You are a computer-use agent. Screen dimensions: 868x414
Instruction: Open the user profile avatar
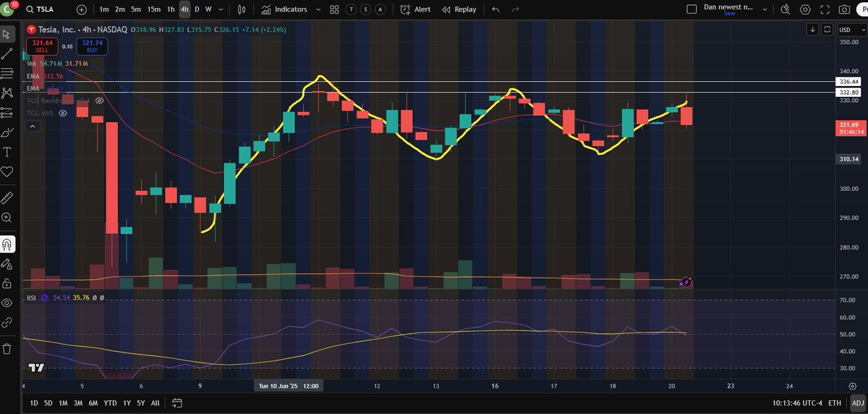[x=7, y=9]
